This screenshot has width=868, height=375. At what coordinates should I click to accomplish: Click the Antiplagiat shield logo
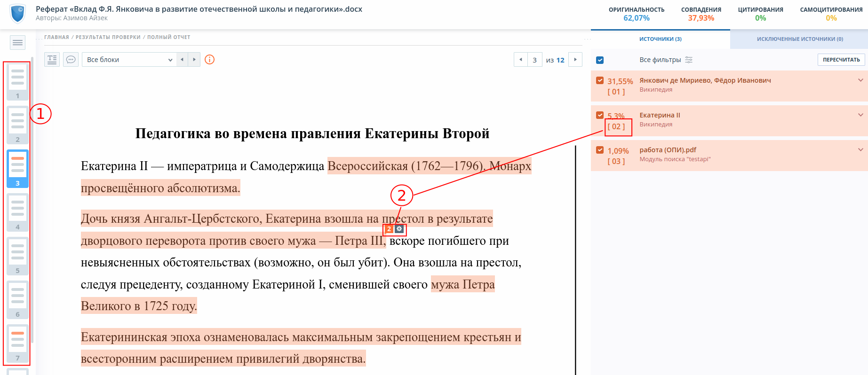click(x=18, y=14)
